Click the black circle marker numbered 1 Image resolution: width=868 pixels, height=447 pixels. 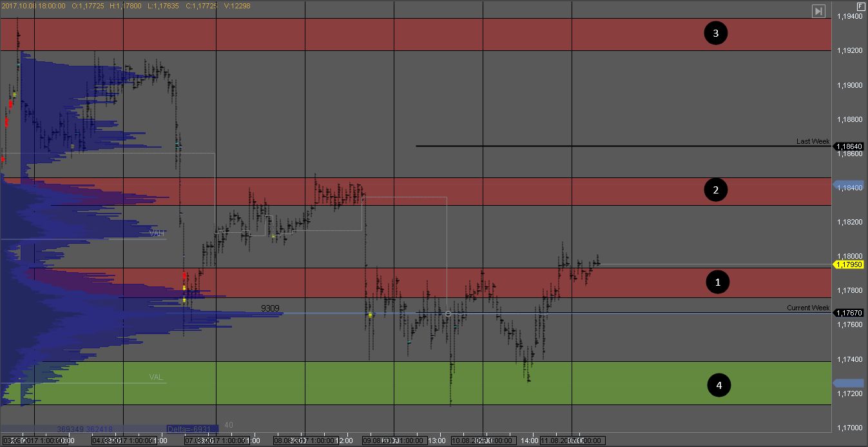click(718, 282)
